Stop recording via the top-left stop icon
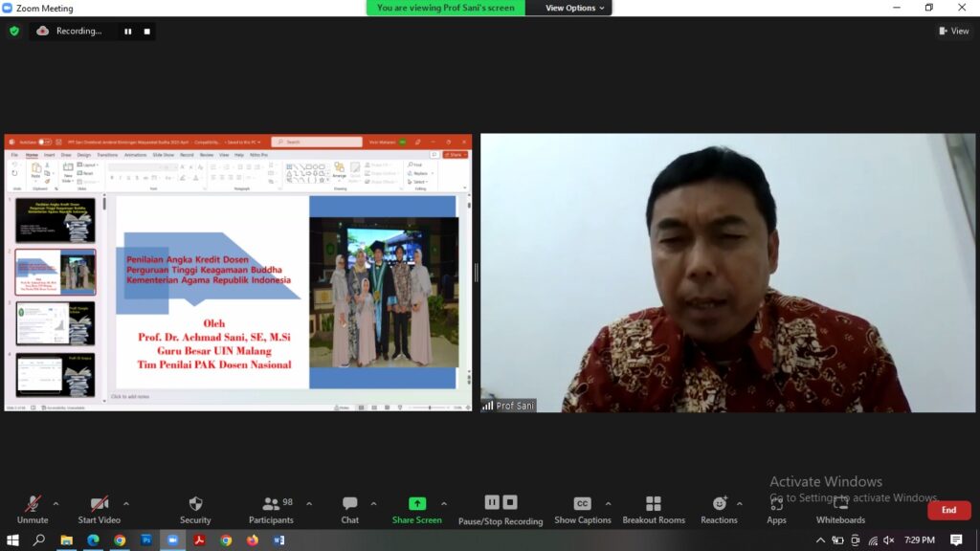980x551 pixels. (x=146, y=31)
